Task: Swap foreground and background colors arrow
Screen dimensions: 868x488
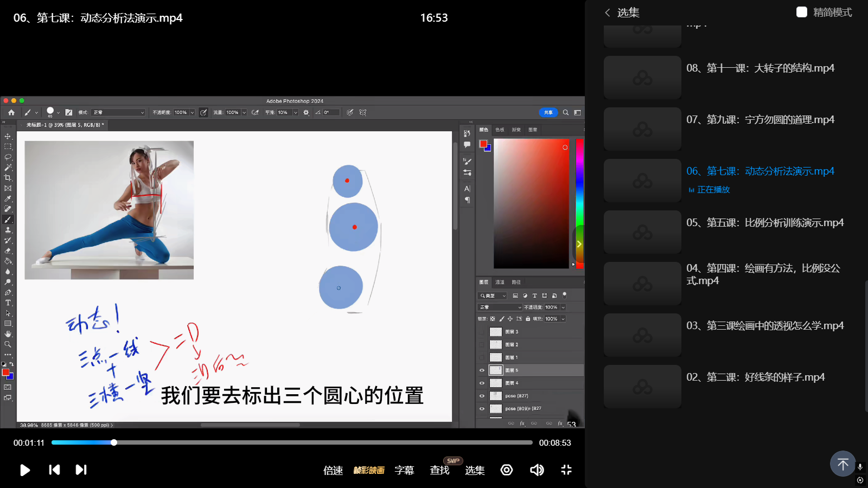Action: point(11,364)
